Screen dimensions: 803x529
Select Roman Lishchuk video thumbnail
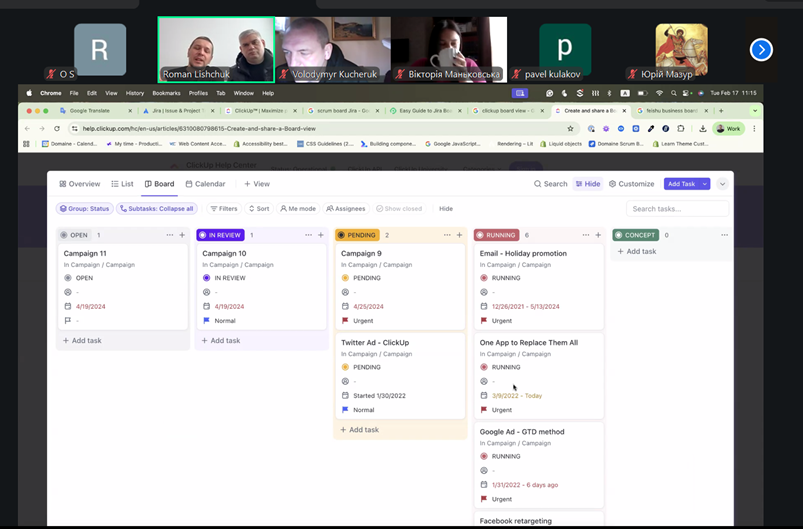(x=216, y=50)
